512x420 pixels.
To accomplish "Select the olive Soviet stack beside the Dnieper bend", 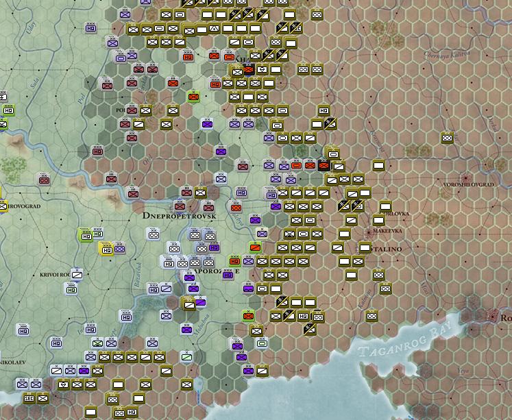I will pyautogui.click(x=188, y=304).
